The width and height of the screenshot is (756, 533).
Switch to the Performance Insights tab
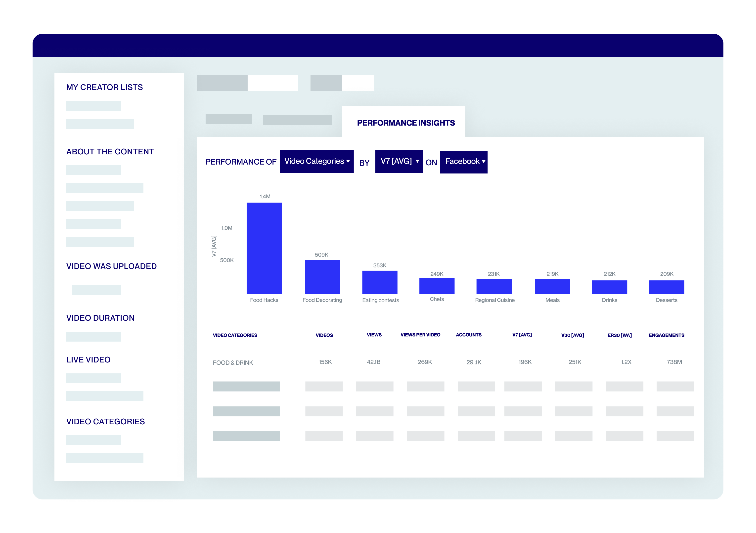[406, 123]
